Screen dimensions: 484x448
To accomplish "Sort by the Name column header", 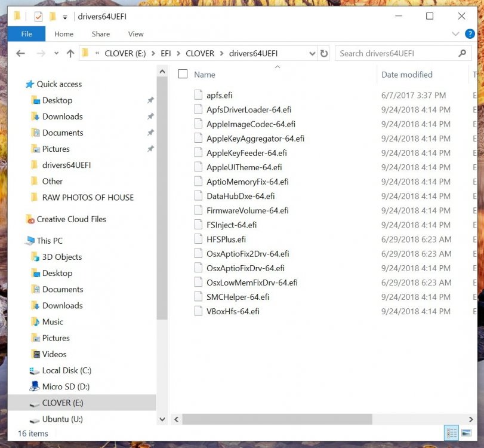I will click(204, 75).
